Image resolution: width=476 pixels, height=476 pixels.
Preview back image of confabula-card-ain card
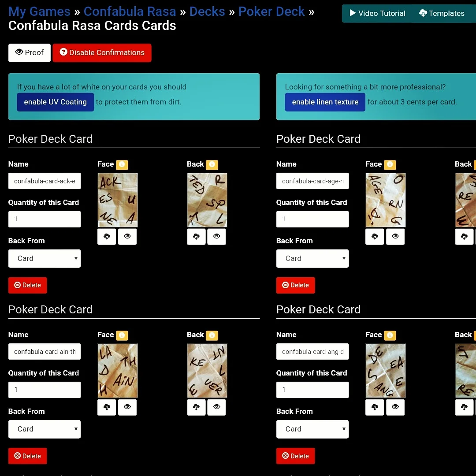point(216,407)
